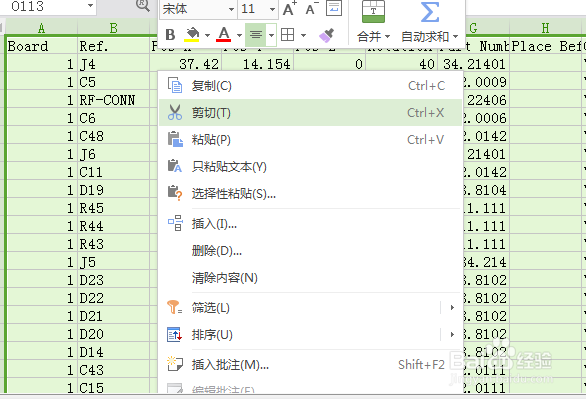
Task: Open the font name 宋体 dropdown
Action: (x=231, y=9)
